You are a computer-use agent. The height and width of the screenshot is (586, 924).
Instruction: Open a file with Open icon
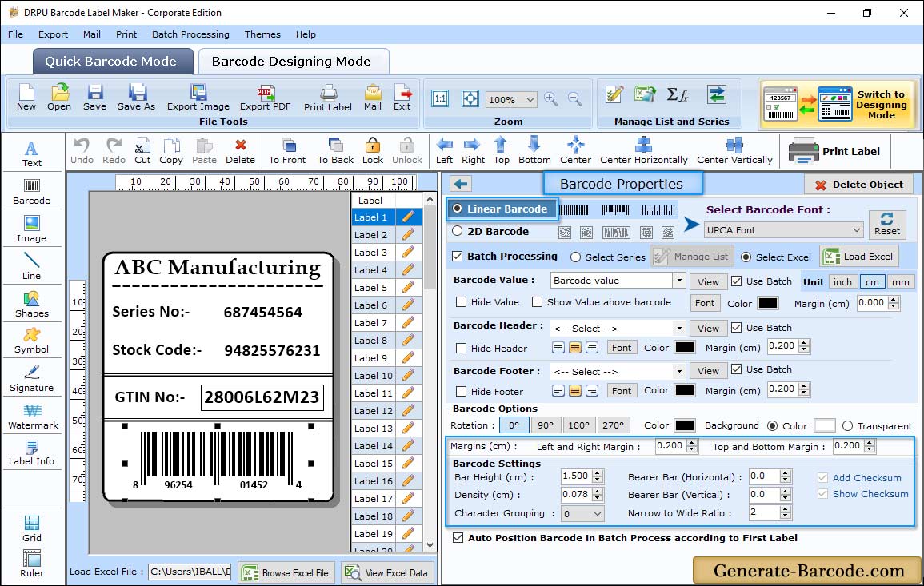point(59,98)
